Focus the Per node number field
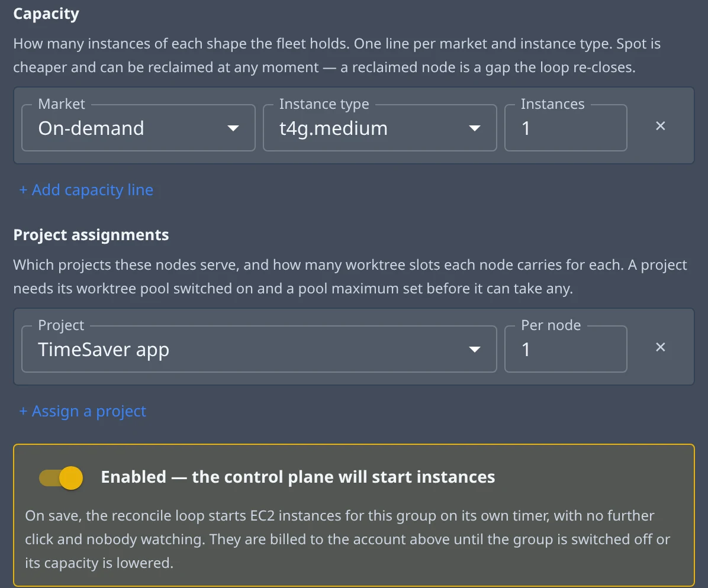 [566, 349]
